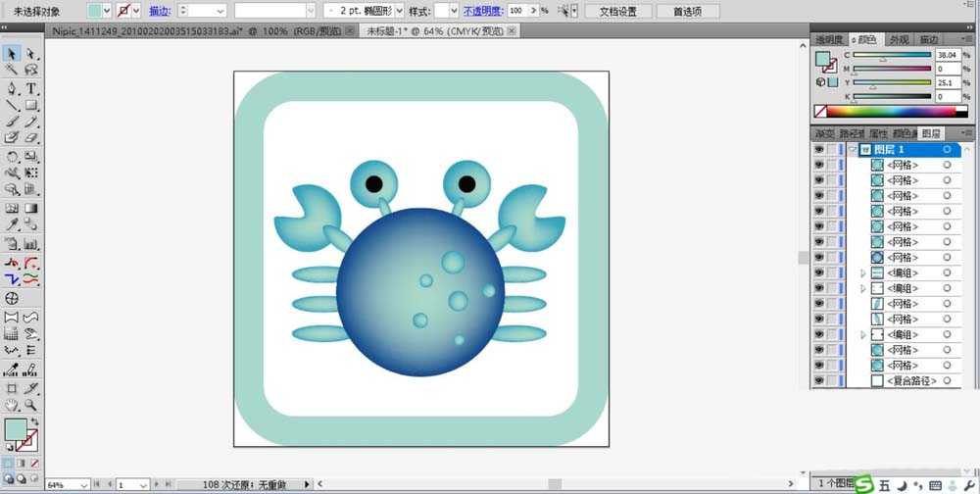
Task: Select the Selection (black arrow) tool
Action: pos(12,54)
